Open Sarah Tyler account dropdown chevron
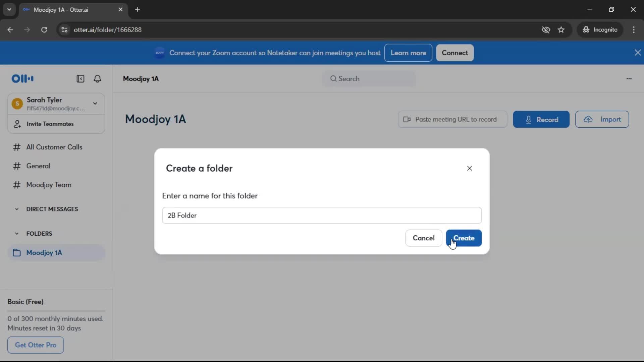 [95, 104]
